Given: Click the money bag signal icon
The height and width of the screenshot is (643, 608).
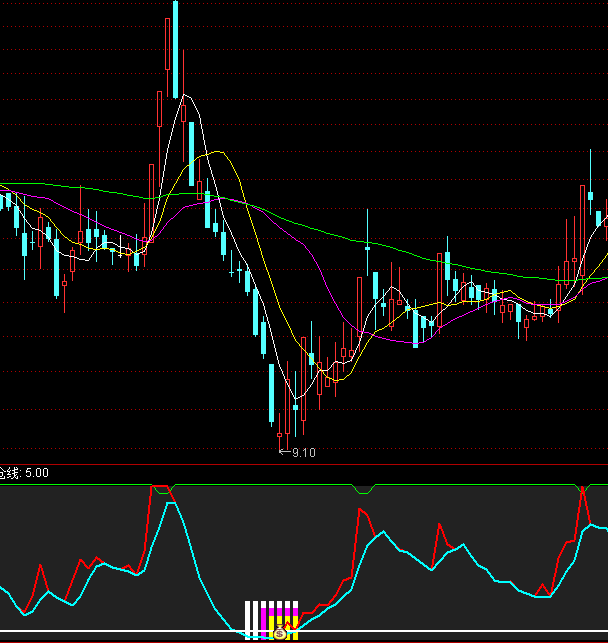Looking at the screenshot, I should (x=280, y=633).
